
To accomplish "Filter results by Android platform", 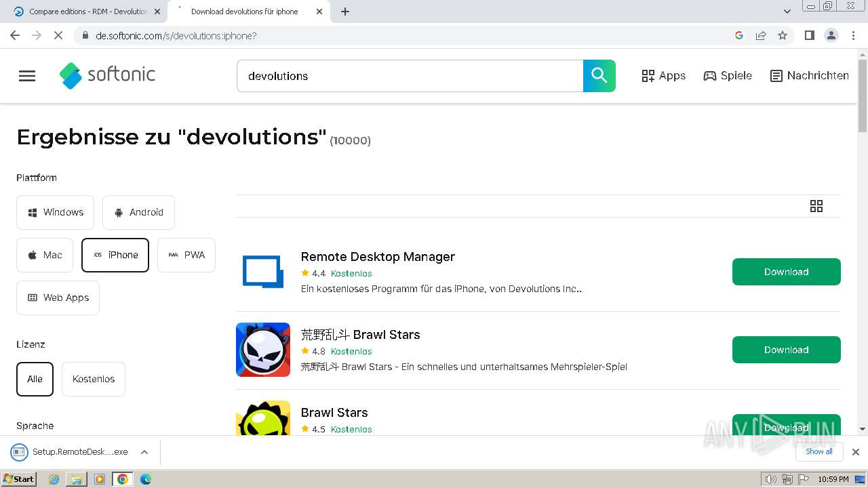I will pyautogui.click(x=138, y=212).
